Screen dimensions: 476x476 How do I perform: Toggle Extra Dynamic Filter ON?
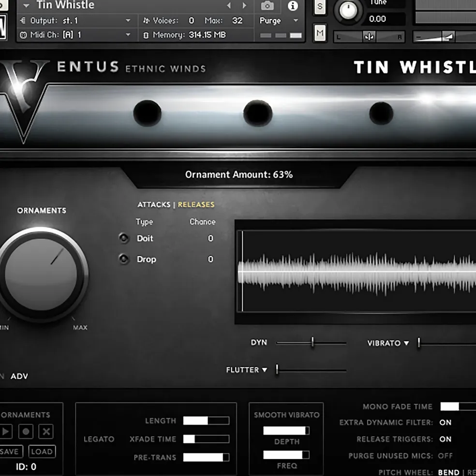(x=446, y=422)
